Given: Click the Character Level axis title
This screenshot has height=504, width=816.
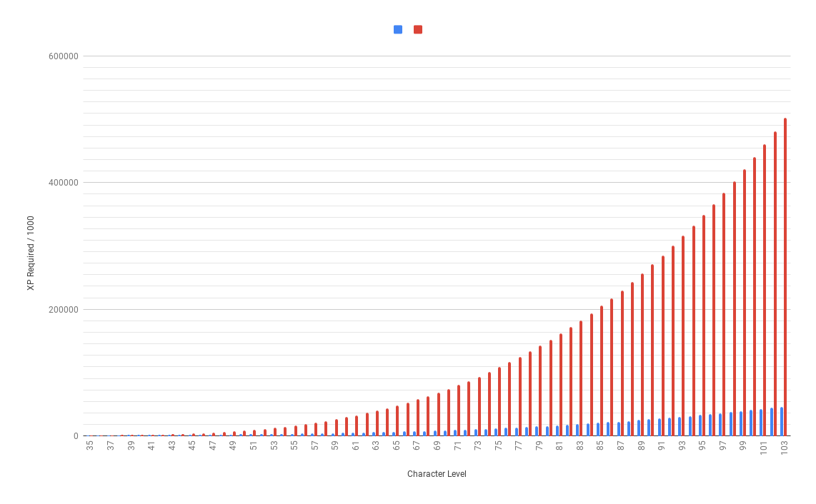Looking at the screenshot, I should click(437, 473).
